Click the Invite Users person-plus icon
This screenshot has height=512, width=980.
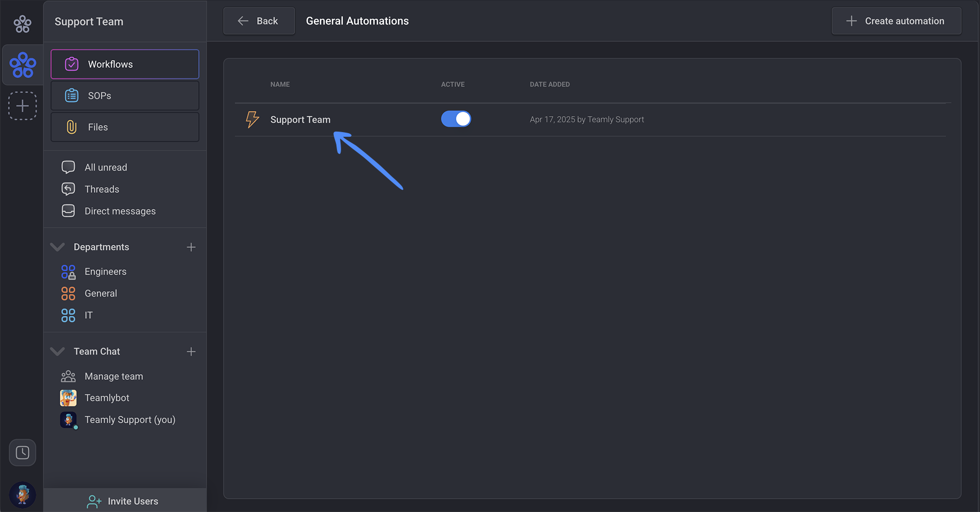[x=94, y=501]
